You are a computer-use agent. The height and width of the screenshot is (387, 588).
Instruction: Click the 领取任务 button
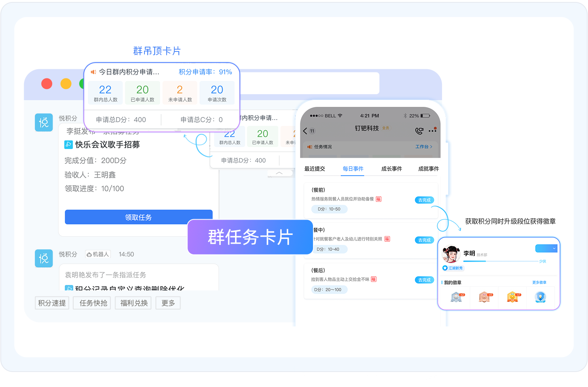tap(138, 217)
